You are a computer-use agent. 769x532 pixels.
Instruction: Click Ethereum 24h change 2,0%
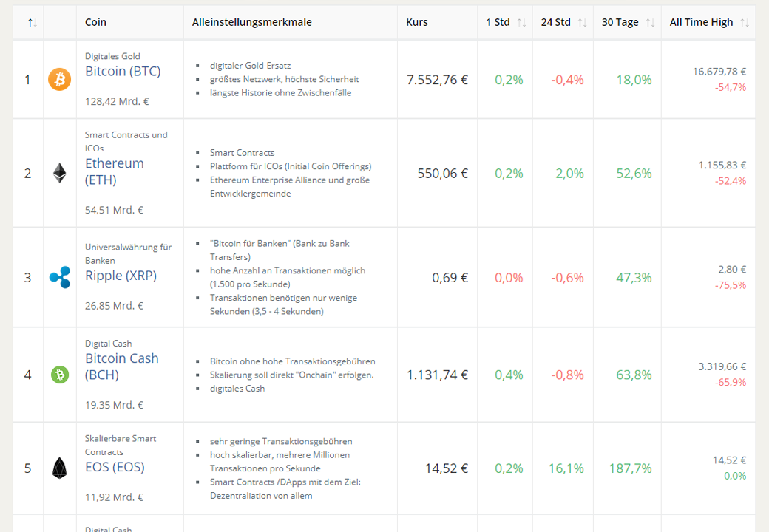[569, 173]
